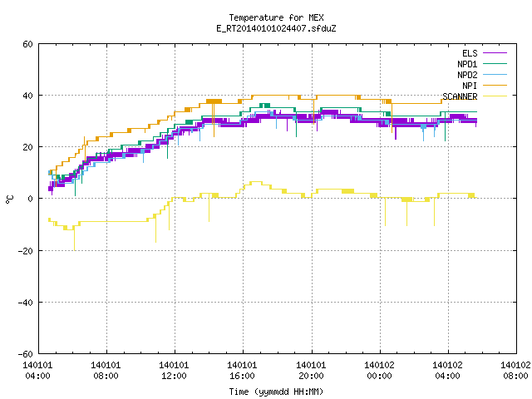Click the y-axis tick label -40
The height and width of the screenshot is (399, 532).
click(x=26, y=303)
